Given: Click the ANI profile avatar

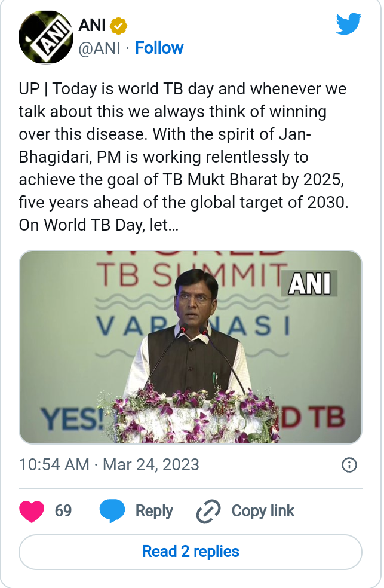Looking at the screenshot, I should click(x=46, y=37).
